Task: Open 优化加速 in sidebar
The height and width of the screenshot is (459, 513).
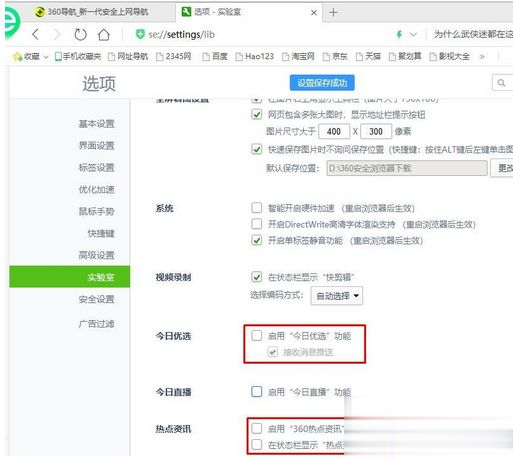Action: click(97, 190)
